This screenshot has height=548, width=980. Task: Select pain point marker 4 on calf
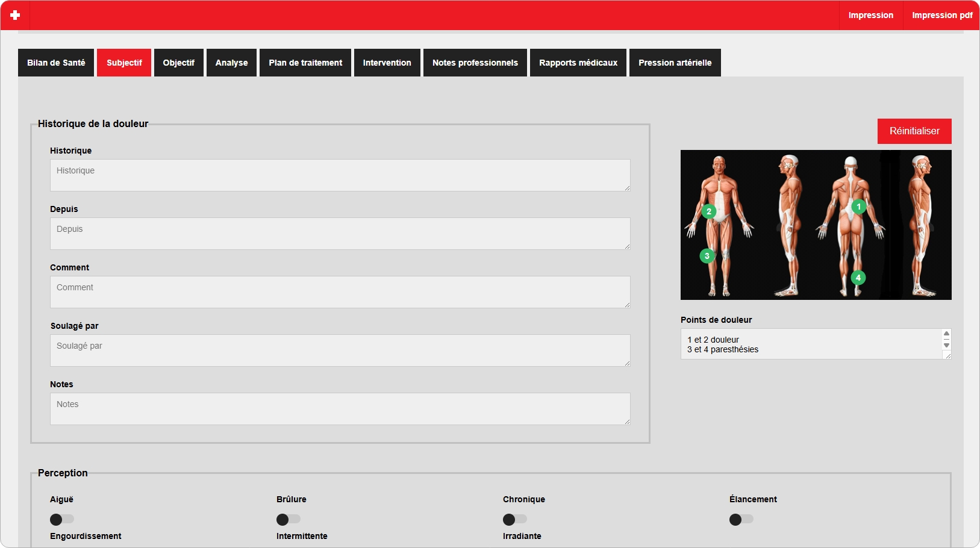coord(858,278)
